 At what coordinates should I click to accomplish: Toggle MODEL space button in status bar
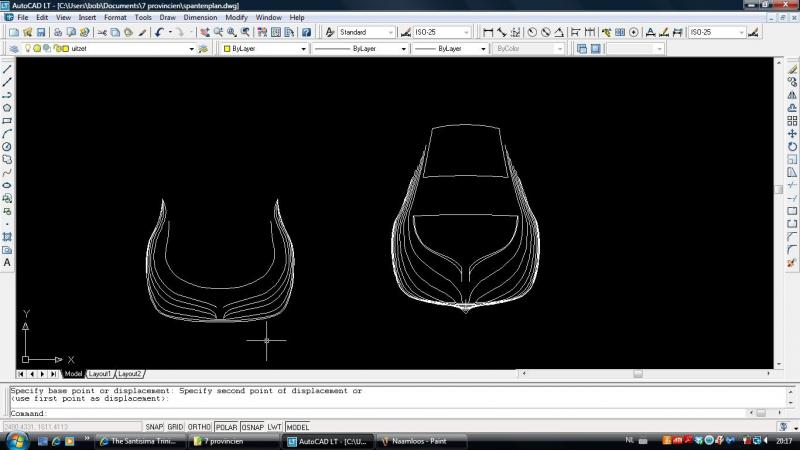(x=297, y=427)
